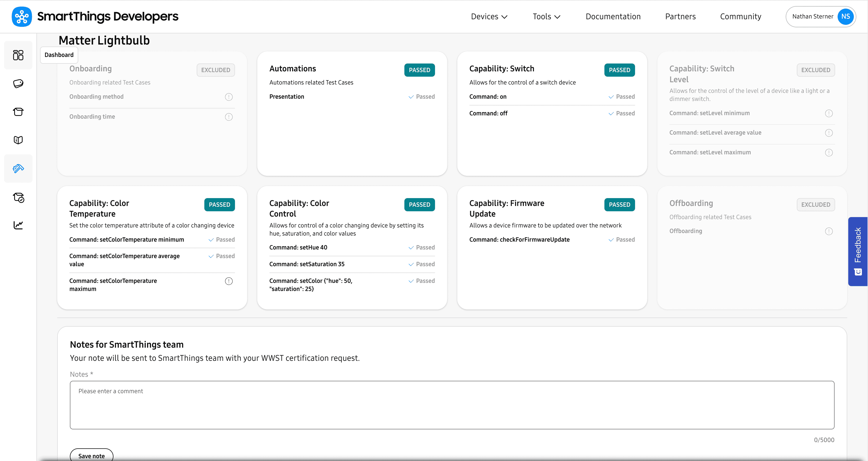Viewport: 868px width, 461px height.
Task: Open Nathan Sterner account menu
Action: tap(820, 16)
